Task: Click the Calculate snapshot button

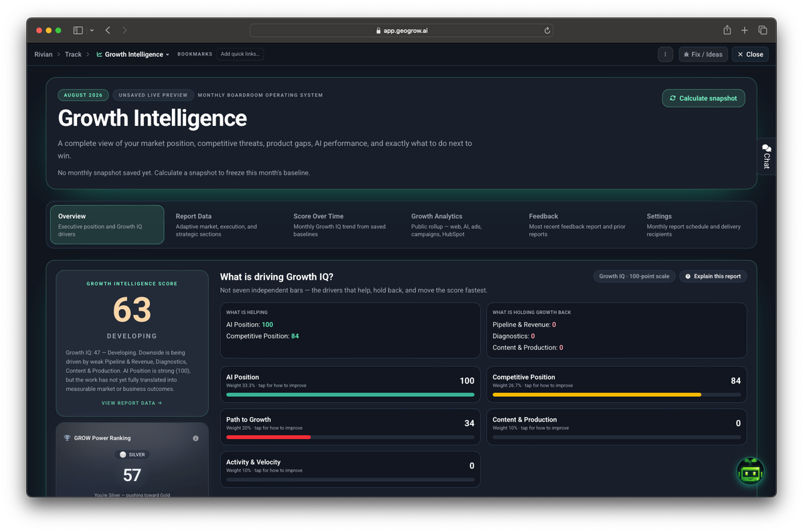Action: click(703, 98)
